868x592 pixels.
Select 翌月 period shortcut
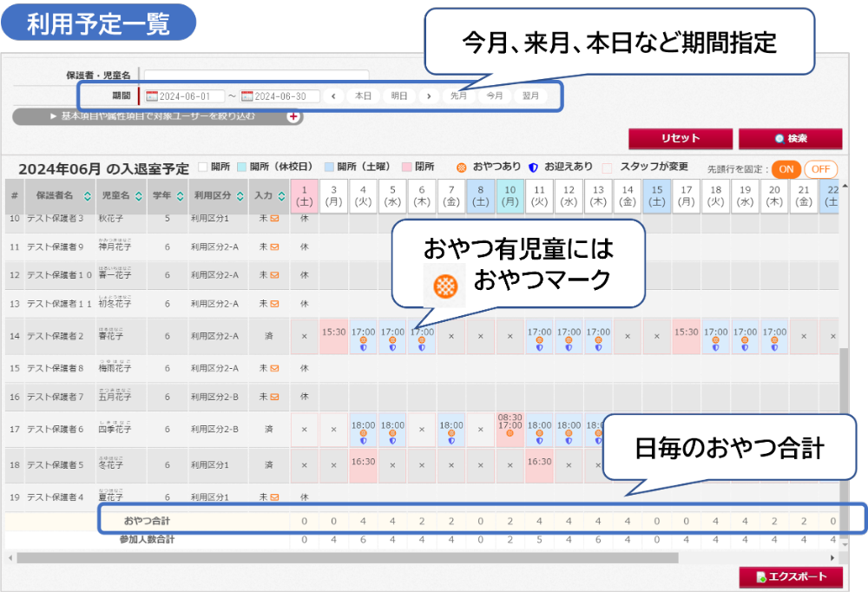[x=530, y=95]
